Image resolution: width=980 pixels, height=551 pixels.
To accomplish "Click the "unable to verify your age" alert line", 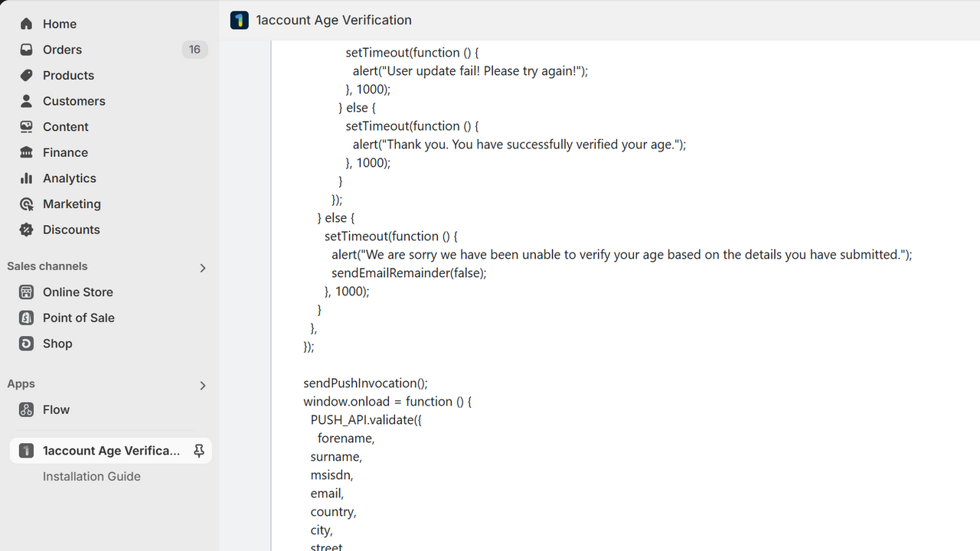I will tap(622, 254).
